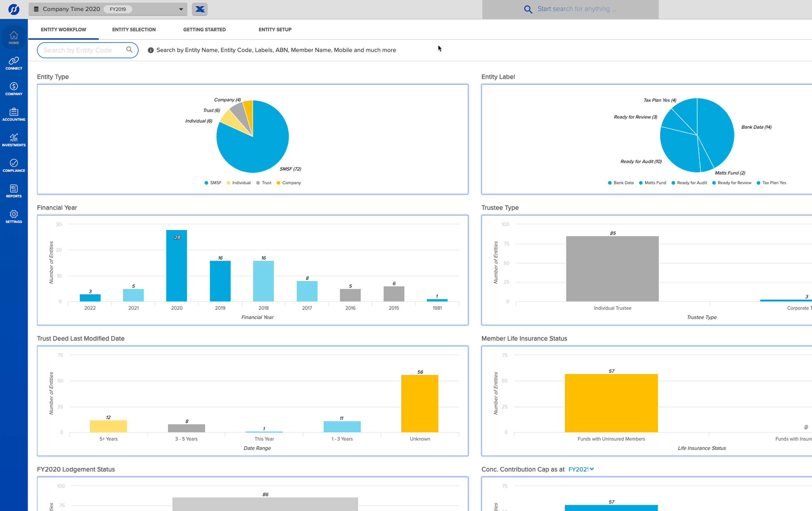Toggle Bank Data legend in Entity Label
Image resolution: width=812 pixels, height=511 pixels.
pos(620,183)
